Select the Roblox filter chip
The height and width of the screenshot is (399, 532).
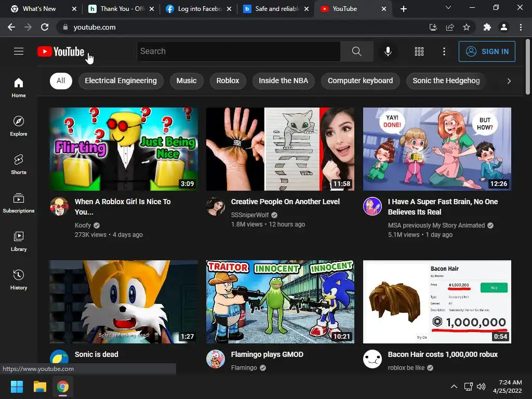click(x=228, y=81)
